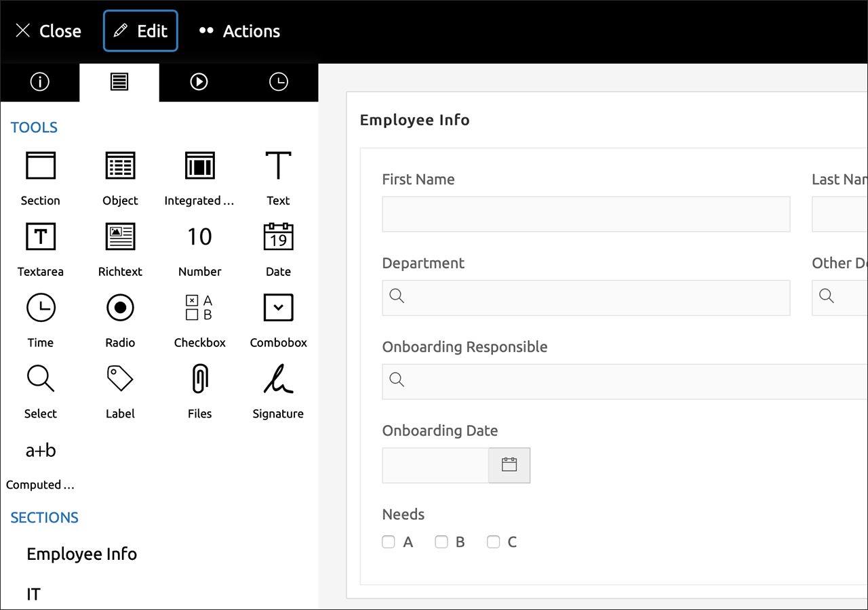Choose the Number field tool

199,237
